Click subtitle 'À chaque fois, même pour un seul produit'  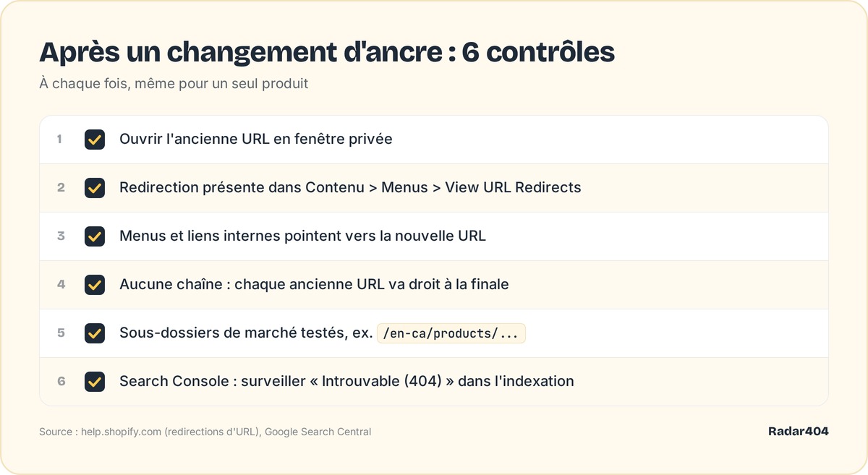tap(174, 84)
